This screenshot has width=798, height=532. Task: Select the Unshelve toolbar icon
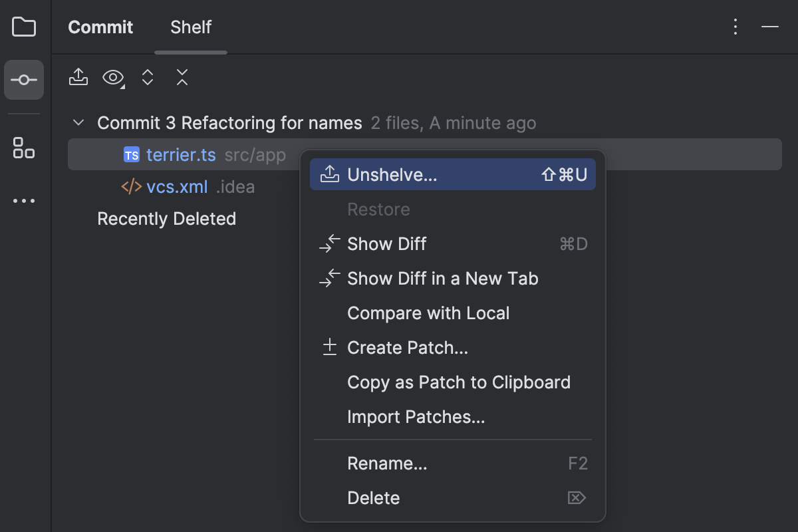pyautogui.click(x=78, y=78)
